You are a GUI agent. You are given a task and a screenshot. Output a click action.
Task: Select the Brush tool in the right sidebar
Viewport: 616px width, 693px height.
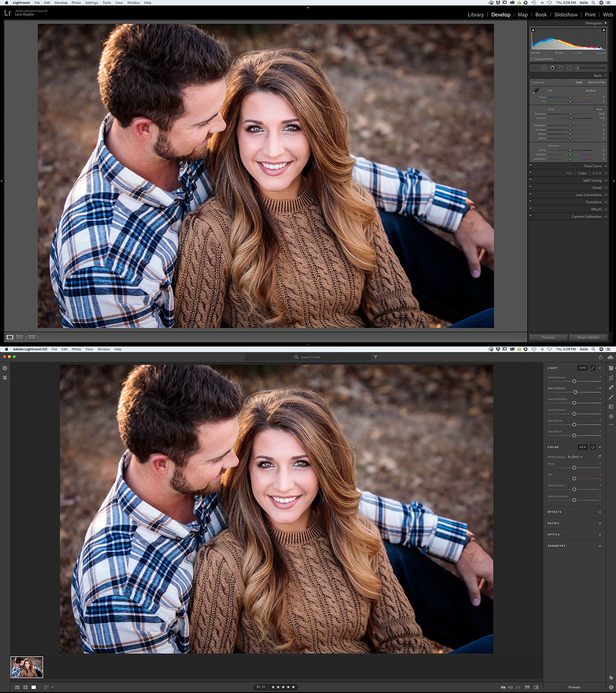pos(611,397)
